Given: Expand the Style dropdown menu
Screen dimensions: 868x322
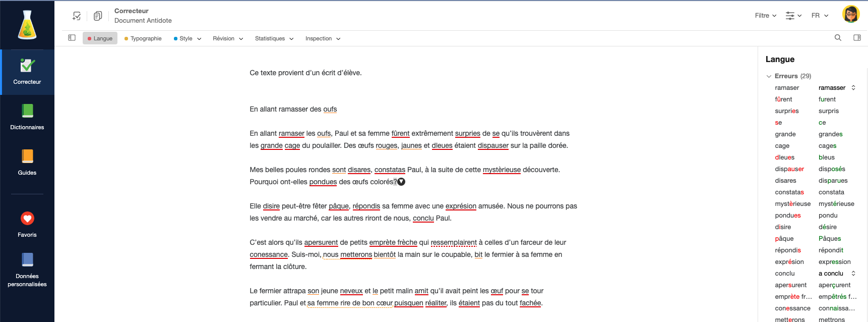Looking at the screenshot, I should [188, 38].
